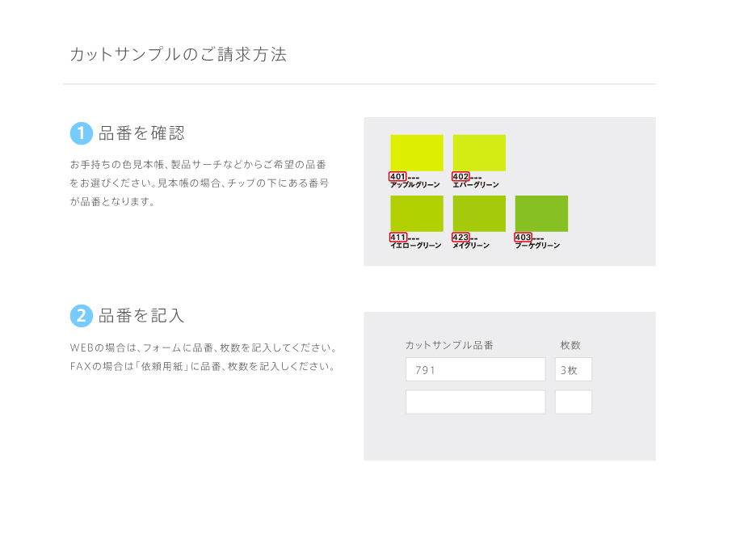
Task: Click the カットサンプル品番 field label
Action: (x=449, y=345)
